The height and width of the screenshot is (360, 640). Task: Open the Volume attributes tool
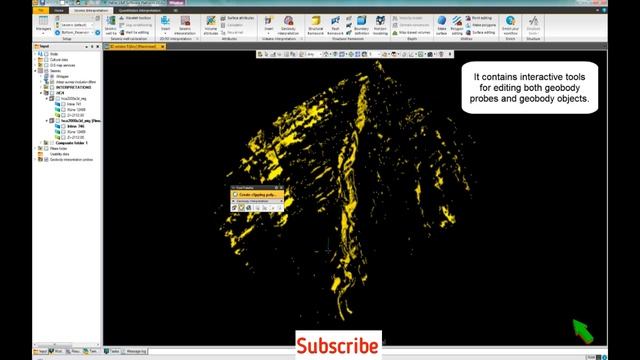(211, 25)
